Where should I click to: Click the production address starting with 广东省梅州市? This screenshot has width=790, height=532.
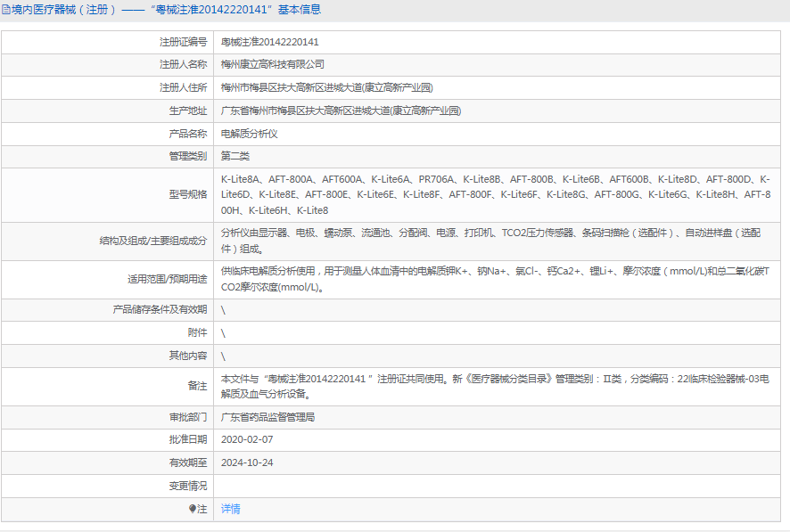click(341, 110)
